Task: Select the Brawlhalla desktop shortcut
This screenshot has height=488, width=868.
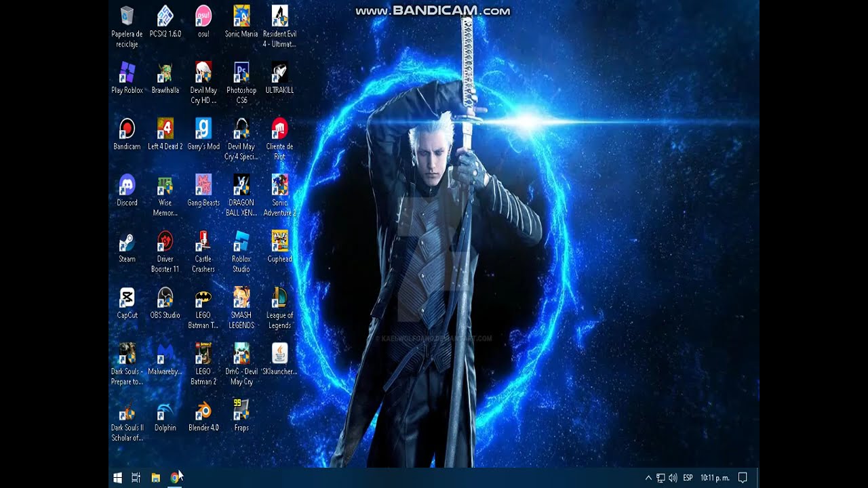Action: pyautogui.click(x=165, y=78)
